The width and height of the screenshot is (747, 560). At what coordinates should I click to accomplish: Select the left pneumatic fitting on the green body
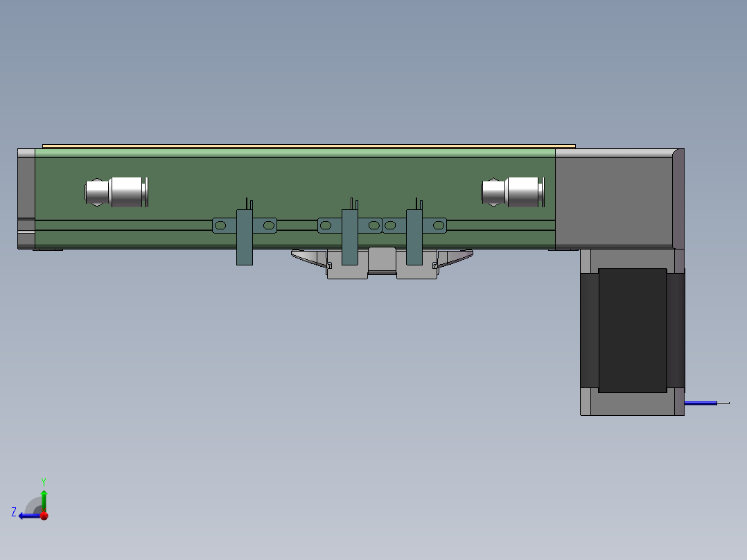coord(116,192)
